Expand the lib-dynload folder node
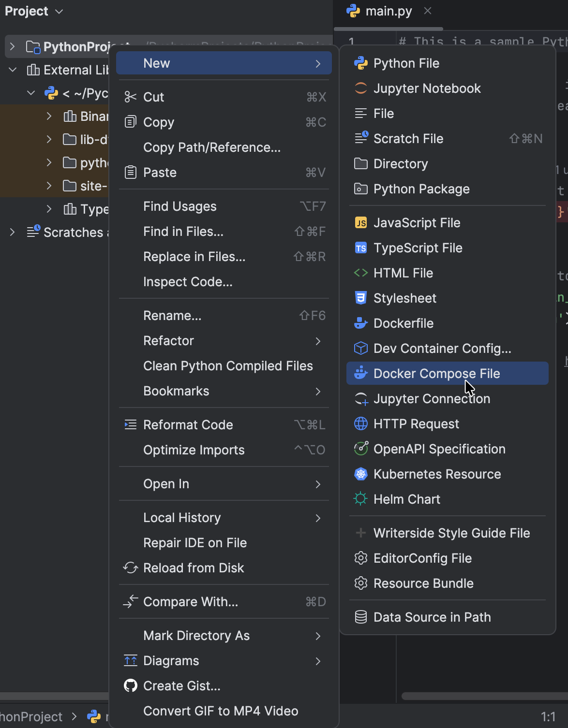Image resolution: width=568 pixels, height=728 pixels. [x=49, y=139]
